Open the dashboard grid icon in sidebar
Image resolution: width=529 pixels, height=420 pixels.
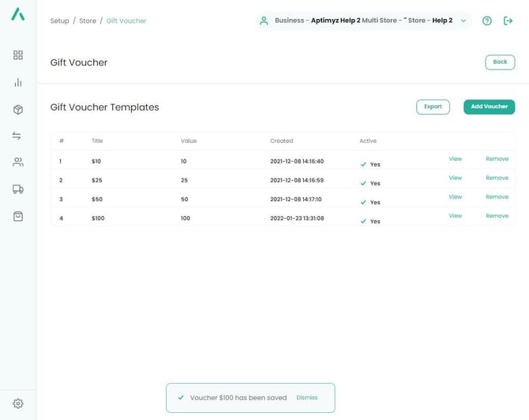point(17,55)
